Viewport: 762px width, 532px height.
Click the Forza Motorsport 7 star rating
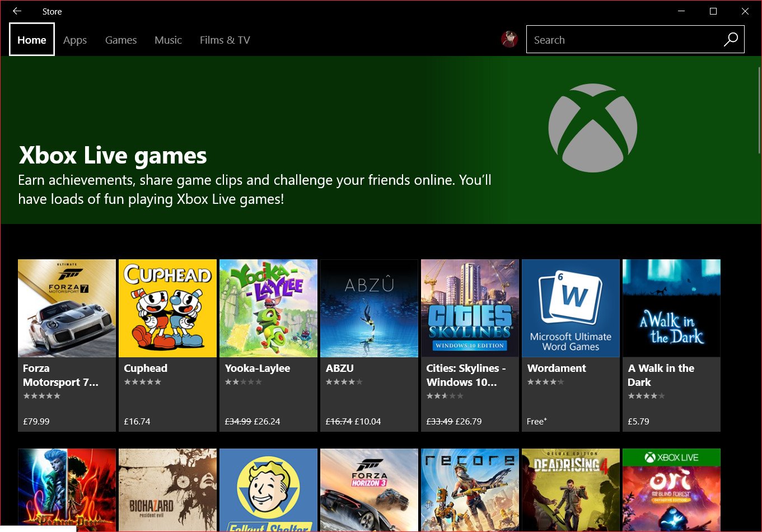pos(41,396)
